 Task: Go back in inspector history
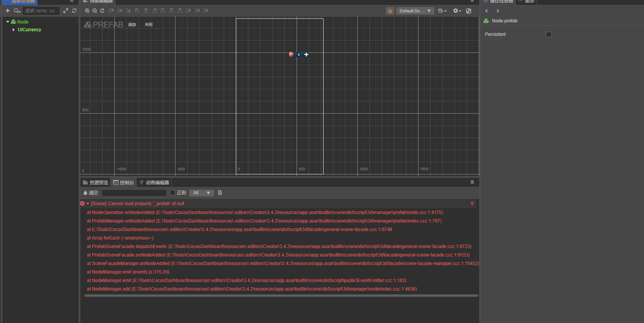(x=486, y=11)
